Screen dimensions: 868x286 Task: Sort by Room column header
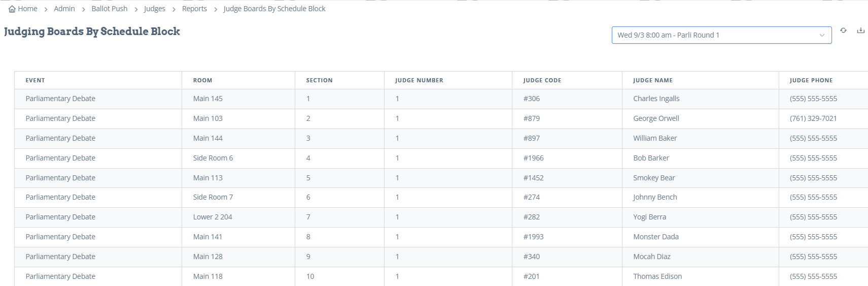[202, 80]
